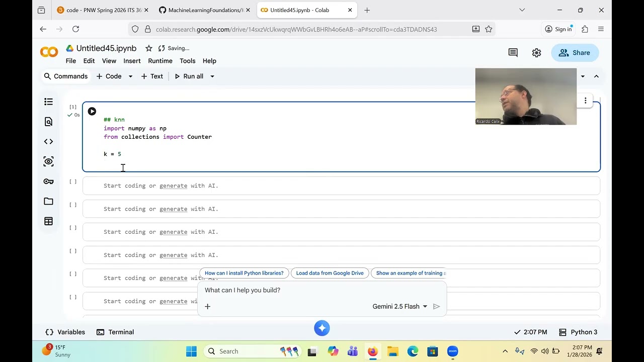
Task: Open the File menu
Action: coord(71,61)
